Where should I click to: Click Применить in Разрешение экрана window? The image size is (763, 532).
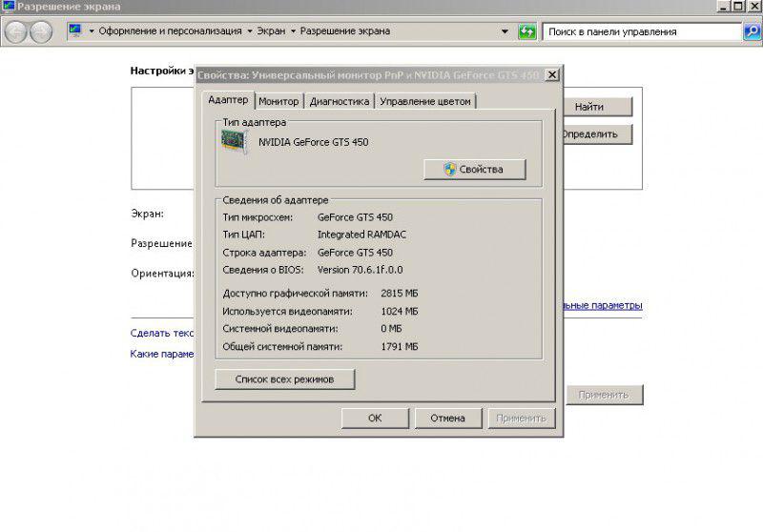605,395
